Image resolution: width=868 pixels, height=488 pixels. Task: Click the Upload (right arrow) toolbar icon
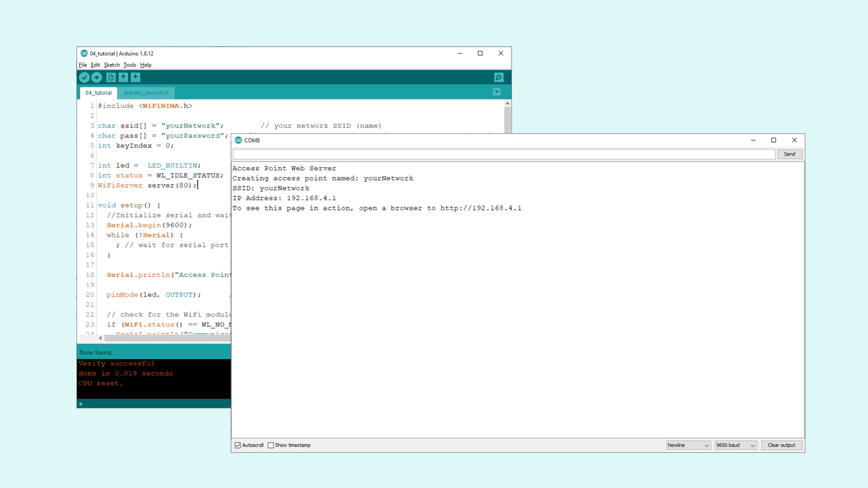[97, 77]
